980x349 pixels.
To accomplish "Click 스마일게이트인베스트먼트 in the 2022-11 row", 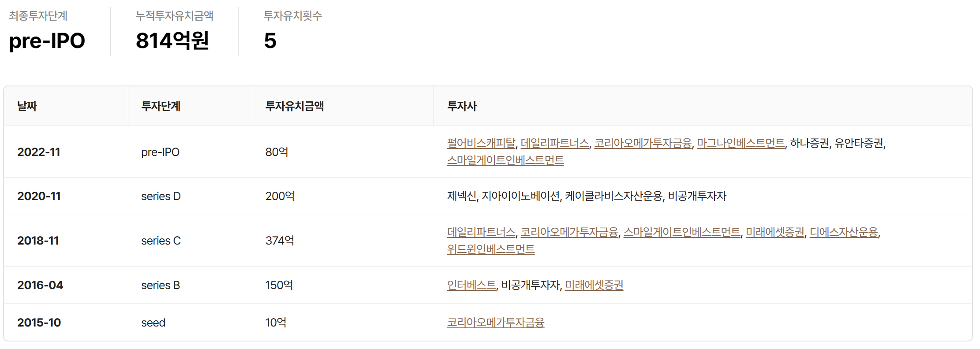I will pos(505,160).
